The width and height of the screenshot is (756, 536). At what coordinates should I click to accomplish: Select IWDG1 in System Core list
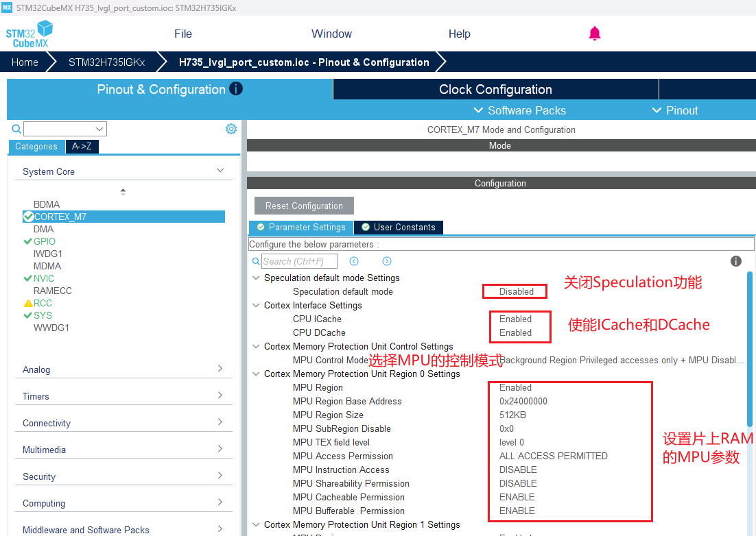tap(48, 254)
